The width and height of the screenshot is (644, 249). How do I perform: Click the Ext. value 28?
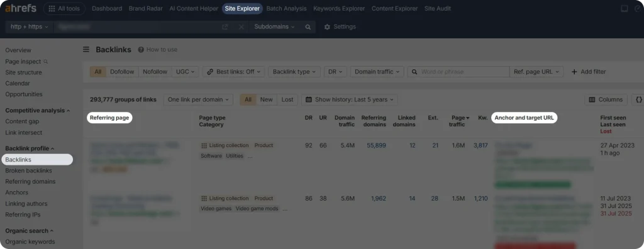tap(435, 198)
